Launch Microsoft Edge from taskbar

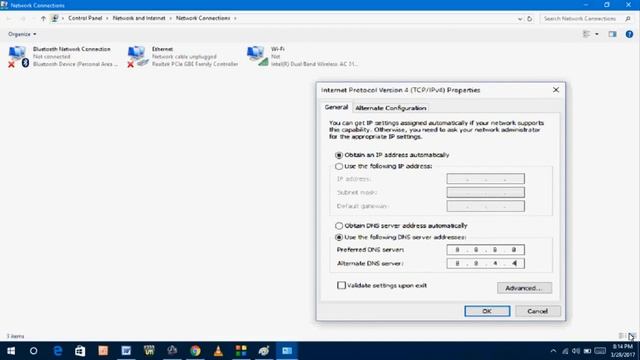pyautogui.click(x=58, y=351)
